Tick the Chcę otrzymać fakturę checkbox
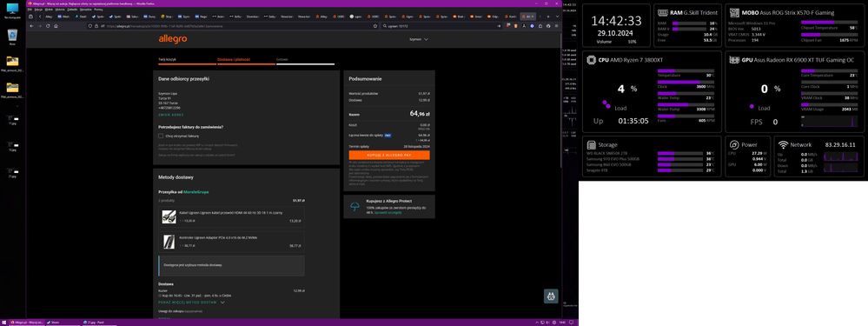 pos(161,136)
